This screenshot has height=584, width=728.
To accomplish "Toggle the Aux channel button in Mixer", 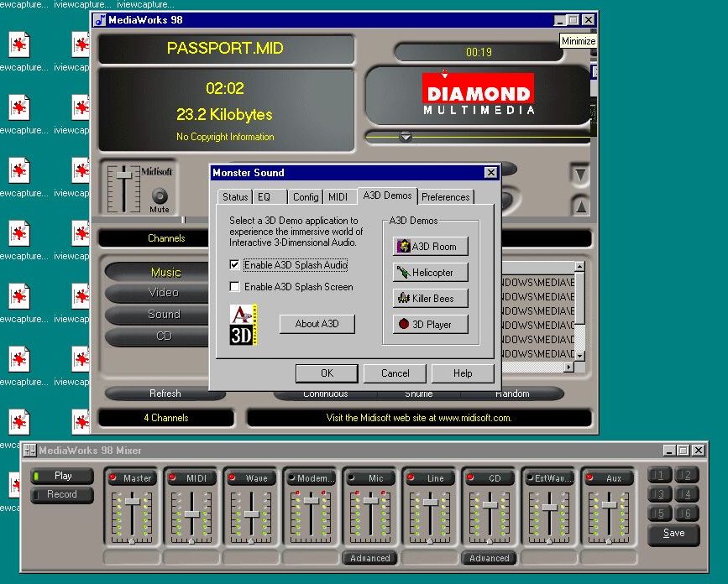I will point(609,477).
